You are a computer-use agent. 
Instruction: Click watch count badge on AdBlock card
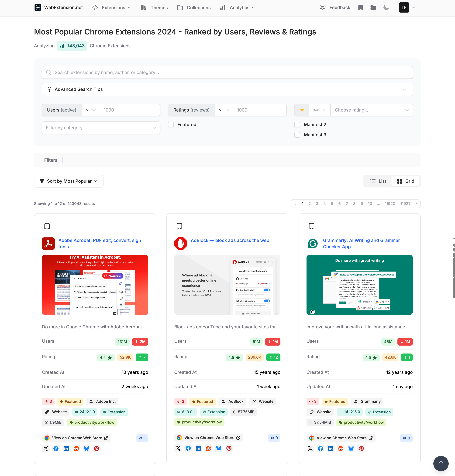click(x=274, y=438)
